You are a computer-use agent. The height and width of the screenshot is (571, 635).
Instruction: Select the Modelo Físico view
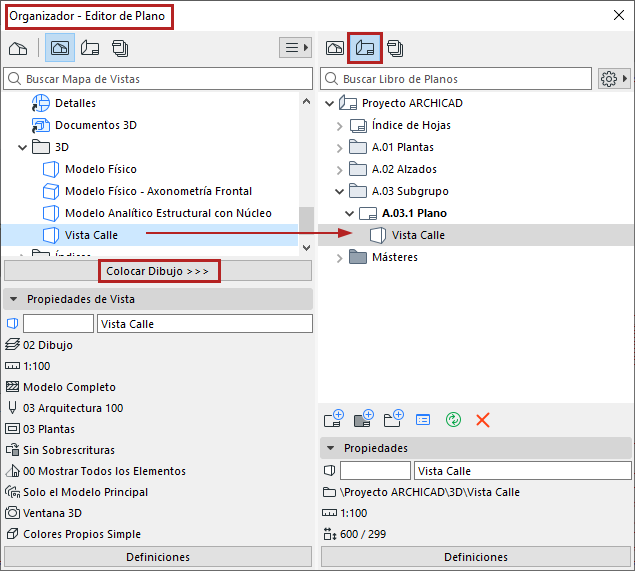click(101, 169)
